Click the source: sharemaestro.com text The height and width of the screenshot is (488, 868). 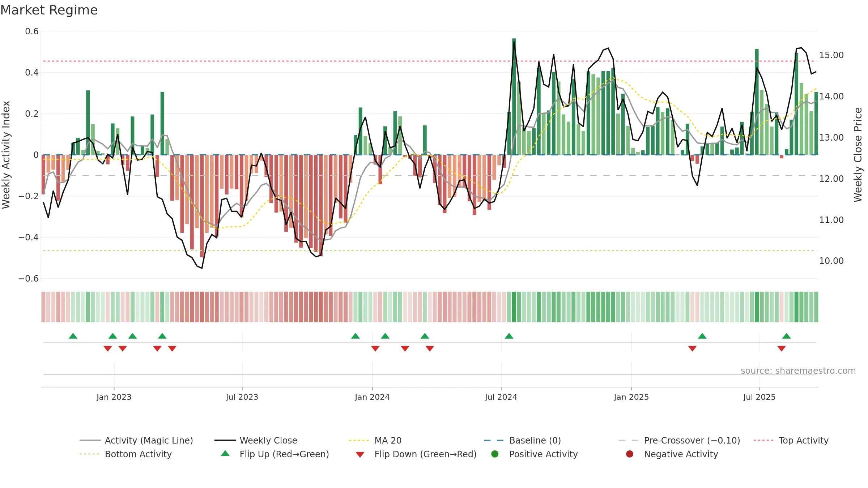pyautogui.click(x=798, y=371)
